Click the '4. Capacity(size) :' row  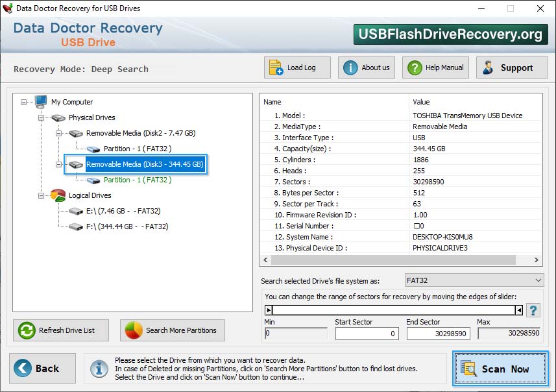click(x=401, y=149)
